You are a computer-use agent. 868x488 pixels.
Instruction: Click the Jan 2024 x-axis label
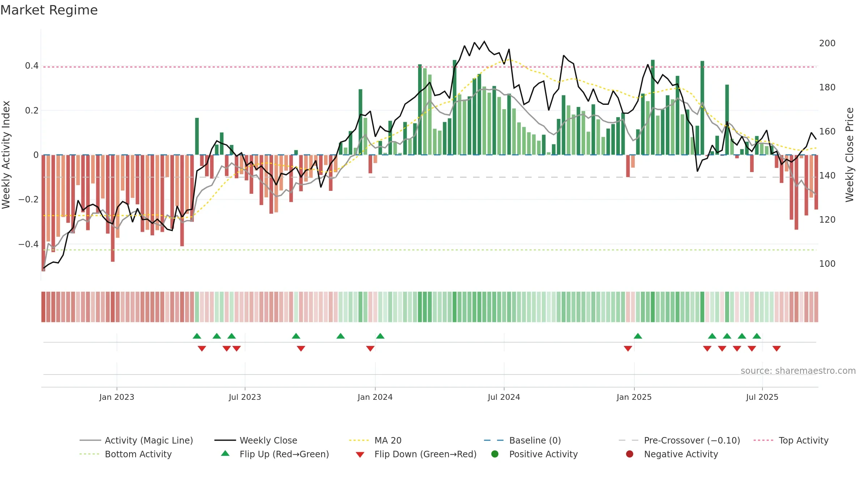(x=375, y=397)
